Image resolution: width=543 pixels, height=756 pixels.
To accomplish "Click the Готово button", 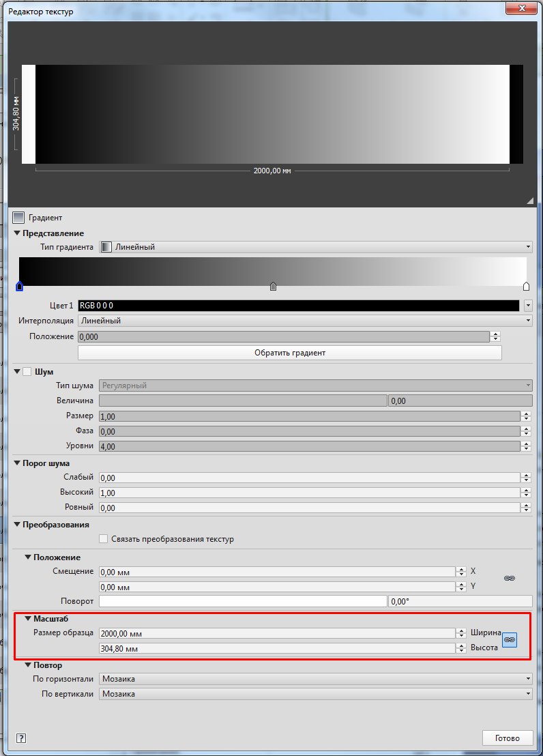I will (508, 738).
